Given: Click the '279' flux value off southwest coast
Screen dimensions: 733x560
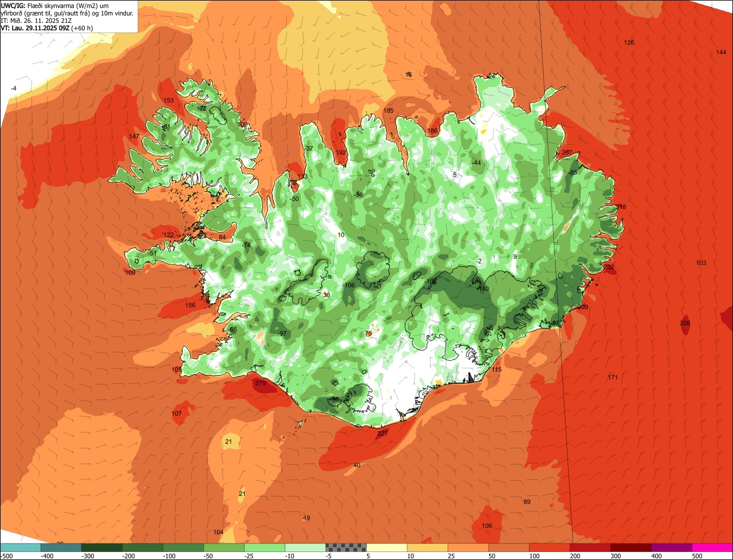Looking at the screenshot, I should click(x=261, y=384).
